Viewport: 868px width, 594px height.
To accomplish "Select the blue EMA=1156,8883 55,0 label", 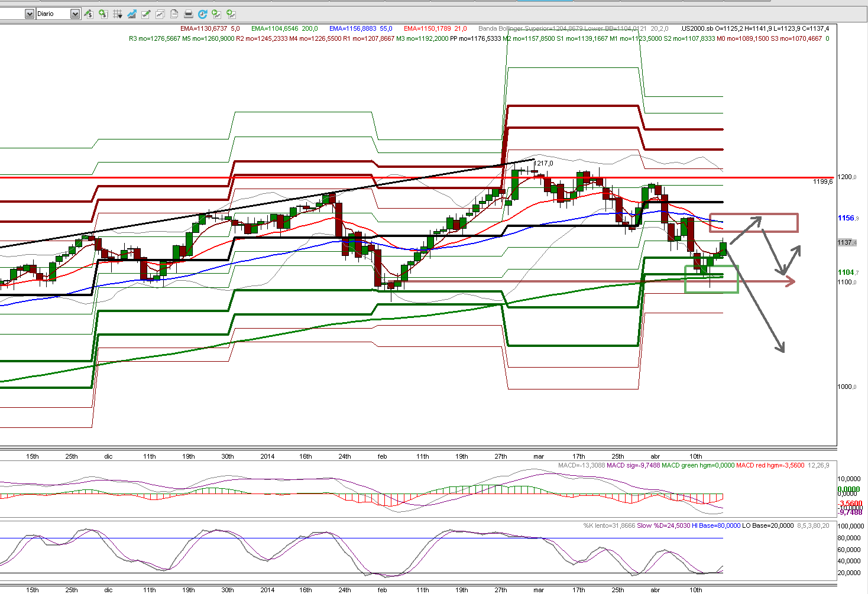I will tap(361, 28).
